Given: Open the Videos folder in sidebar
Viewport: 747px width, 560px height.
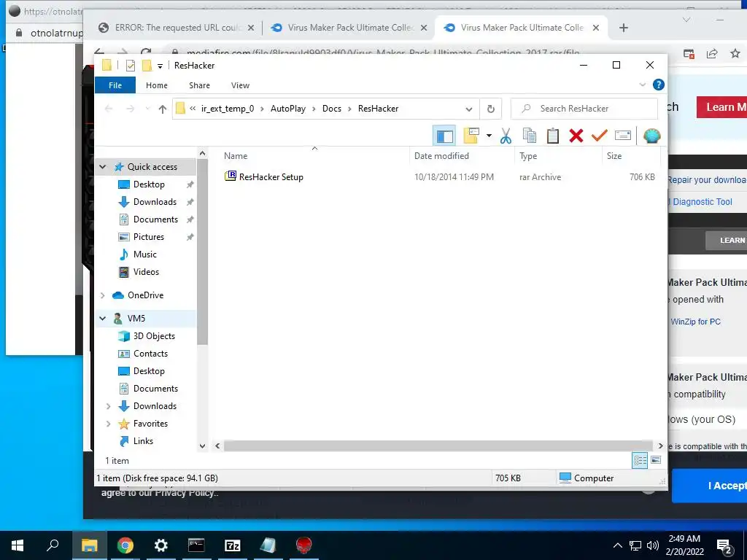Looking at the screenshot, I should [146, 272].
